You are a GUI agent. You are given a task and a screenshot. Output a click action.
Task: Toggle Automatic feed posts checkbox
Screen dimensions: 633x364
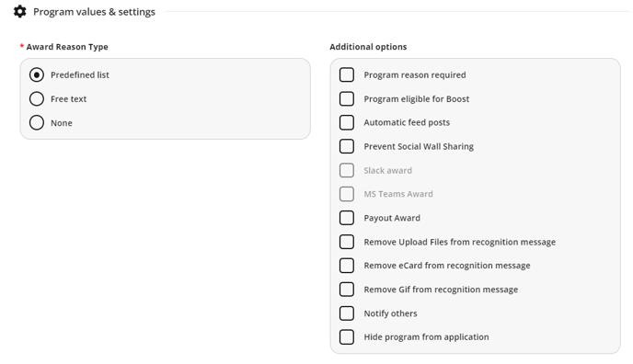tap(347, 122)
